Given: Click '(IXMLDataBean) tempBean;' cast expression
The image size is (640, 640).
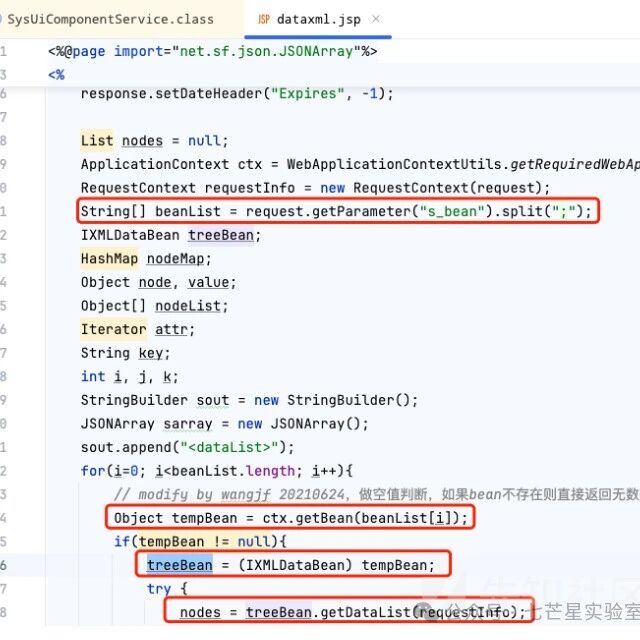Looking at the screenshot, I should pos(336,565).
